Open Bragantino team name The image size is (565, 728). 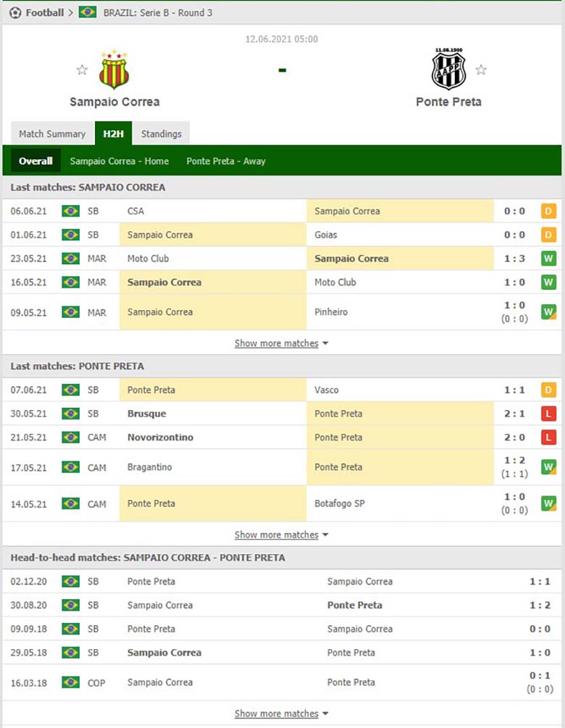149,467
